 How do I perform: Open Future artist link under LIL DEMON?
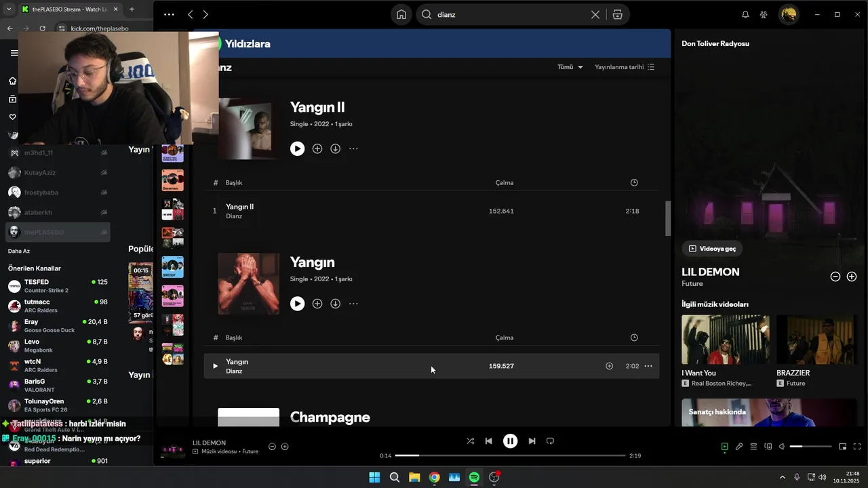(692, 284)
